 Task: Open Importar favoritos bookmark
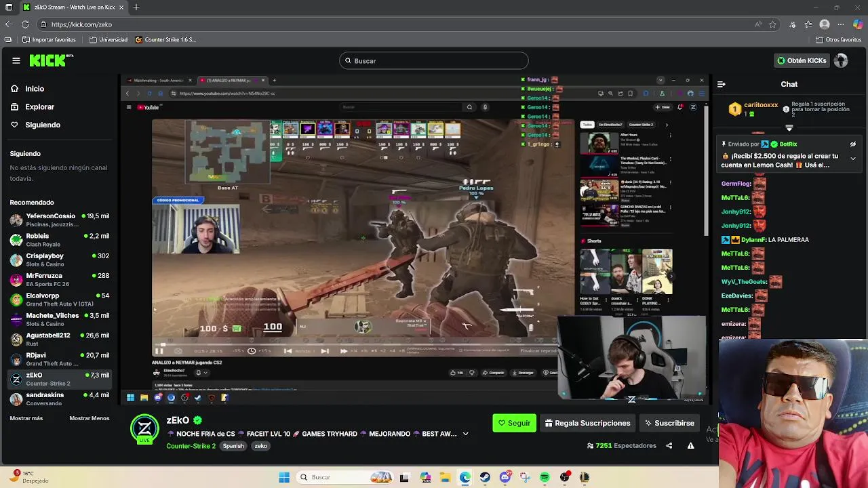click(x=49, y=40)
